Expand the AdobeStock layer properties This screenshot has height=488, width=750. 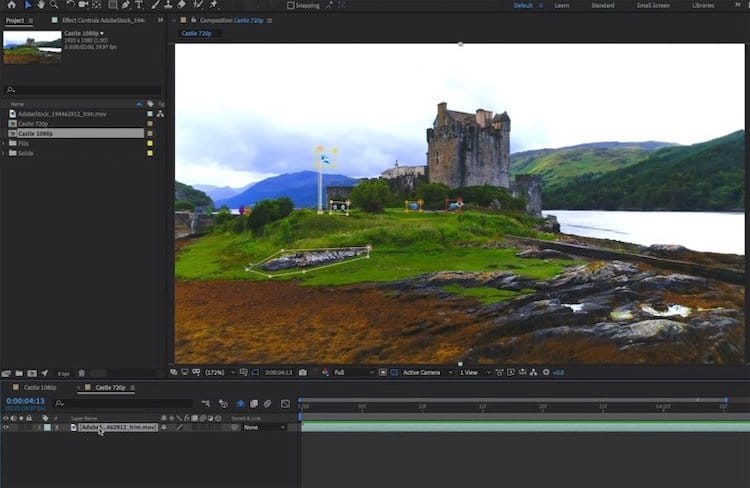click(x=57, y=427)
